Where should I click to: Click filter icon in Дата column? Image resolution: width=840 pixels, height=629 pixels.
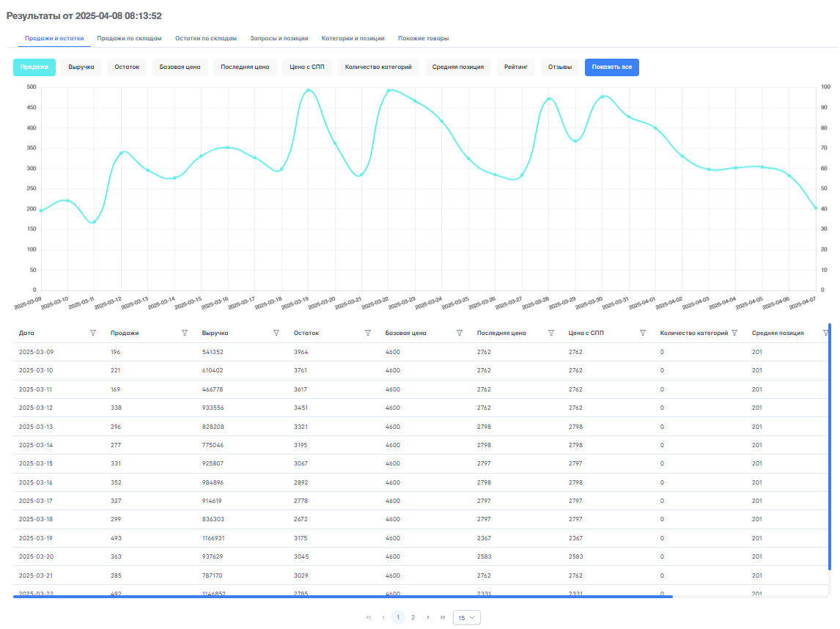coord(93,333)
